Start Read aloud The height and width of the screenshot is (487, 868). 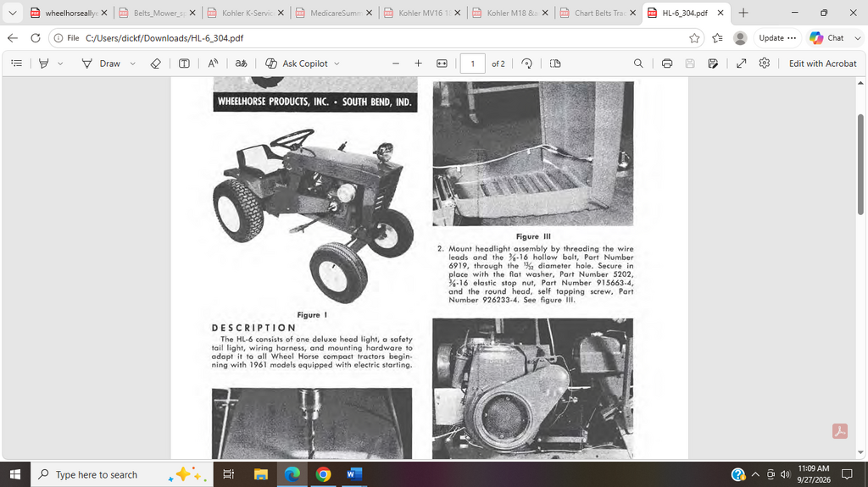[213, 64]
